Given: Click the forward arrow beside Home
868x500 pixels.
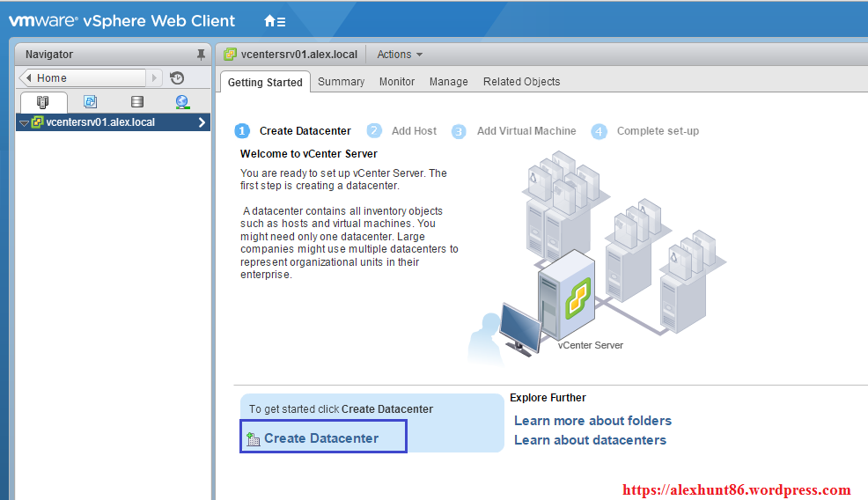Looking at the screenshot, I should 154,78.
